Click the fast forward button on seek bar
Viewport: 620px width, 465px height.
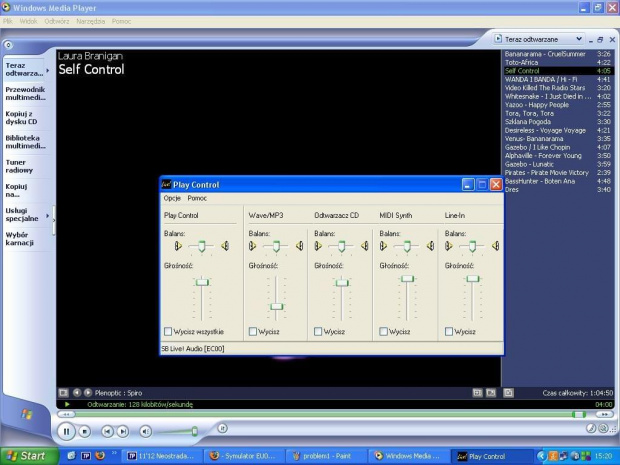pos(604,414)
